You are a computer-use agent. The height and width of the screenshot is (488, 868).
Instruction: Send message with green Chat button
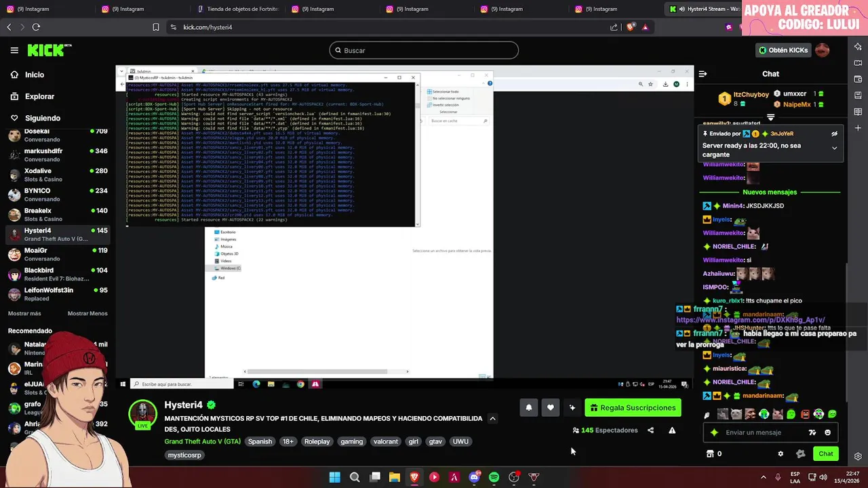coord(825,453)
